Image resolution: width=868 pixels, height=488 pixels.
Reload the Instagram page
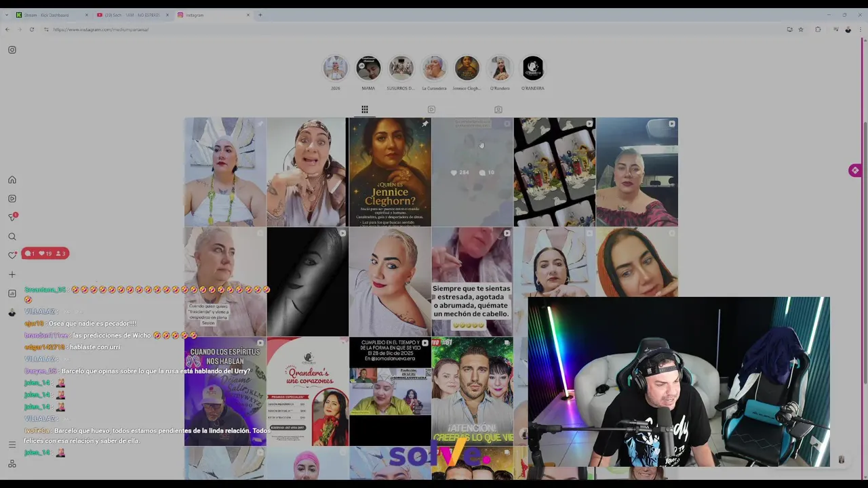[31, 29]
